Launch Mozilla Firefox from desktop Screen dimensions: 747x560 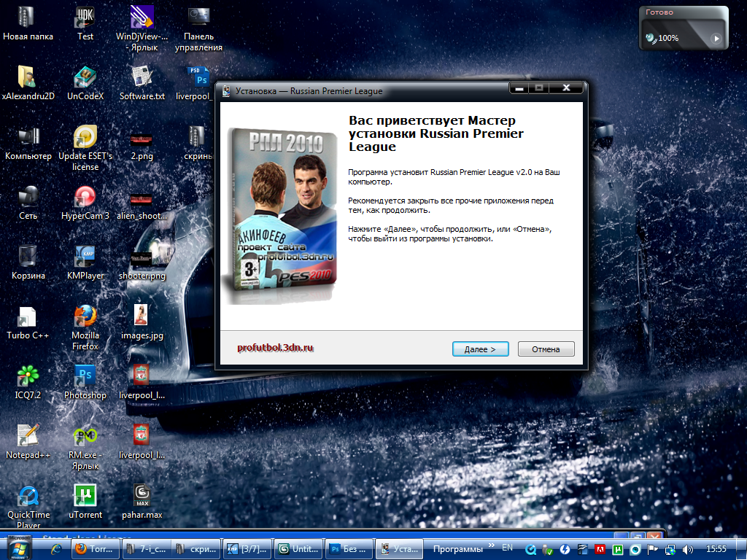(85, 327)
